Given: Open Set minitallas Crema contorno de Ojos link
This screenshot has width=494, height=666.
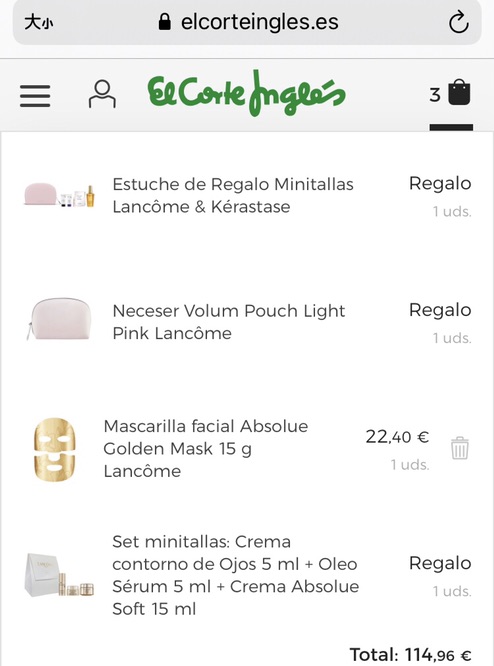Looking at the screenshot, I should (236, 575).
